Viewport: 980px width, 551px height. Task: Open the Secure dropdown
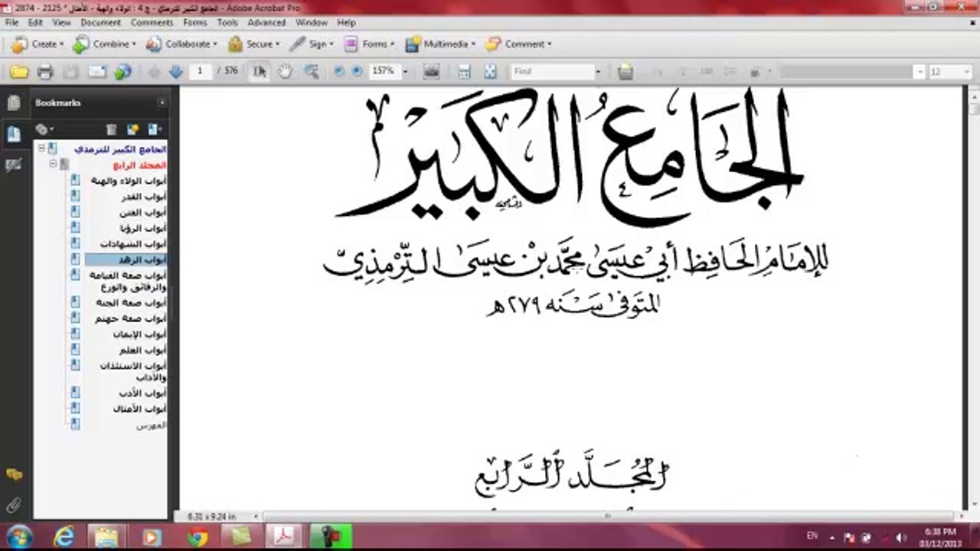point(253,44)
